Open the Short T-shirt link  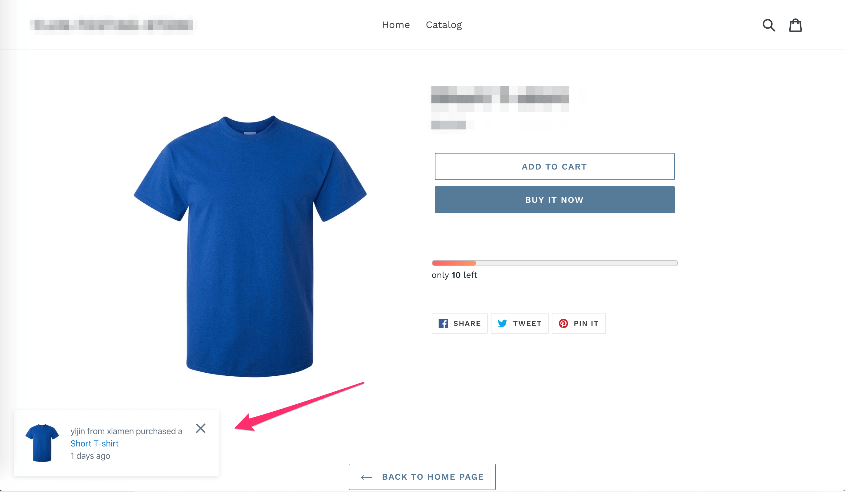[94, 443]
